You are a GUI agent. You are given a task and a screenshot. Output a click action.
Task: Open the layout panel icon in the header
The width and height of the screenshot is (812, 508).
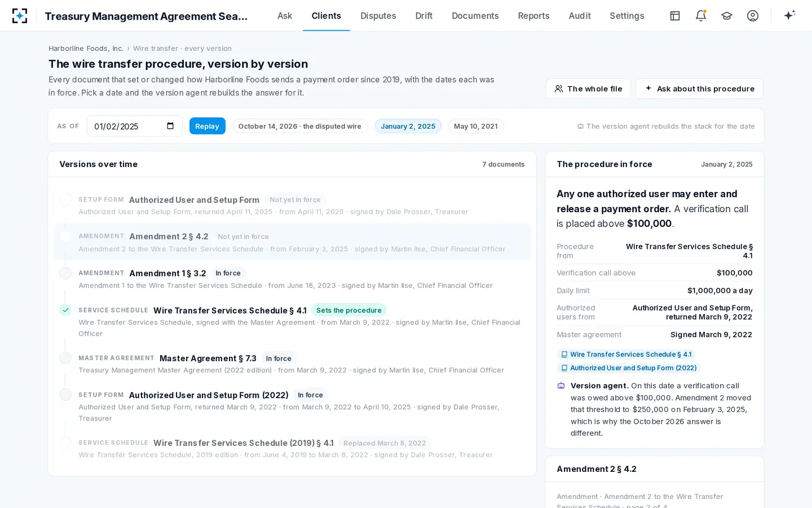click(675, 16)
